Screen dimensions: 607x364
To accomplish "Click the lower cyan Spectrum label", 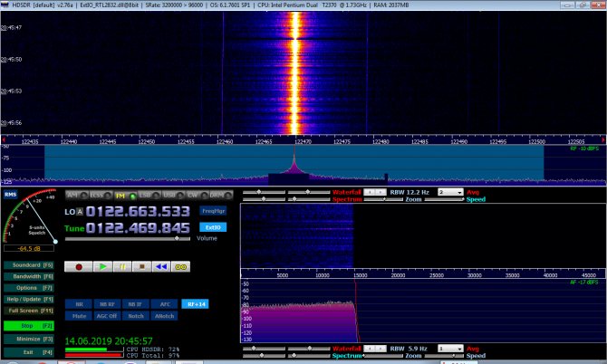I will (x=347, y=356).
